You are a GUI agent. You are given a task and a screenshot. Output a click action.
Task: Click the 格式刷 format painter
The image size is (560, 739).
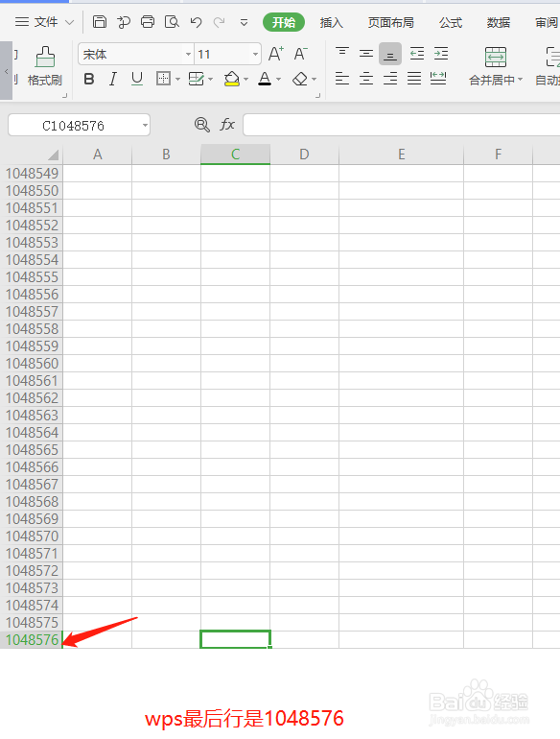click(x=45, y=66)
